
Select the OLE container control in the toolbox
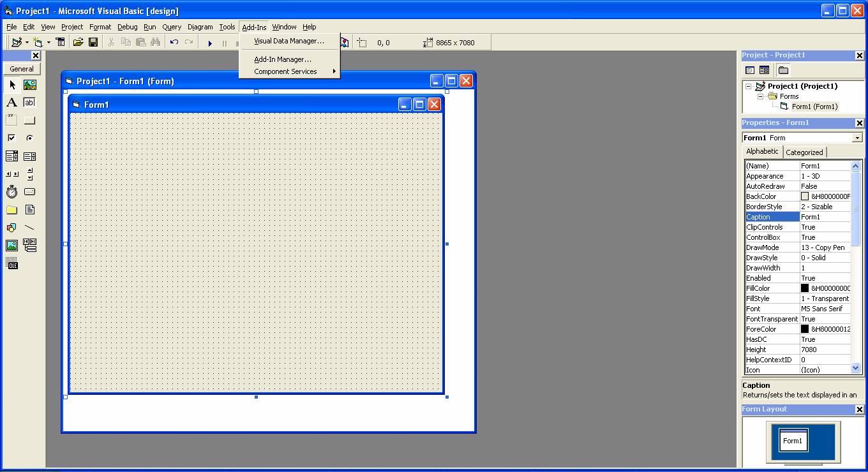click(11, 263)
